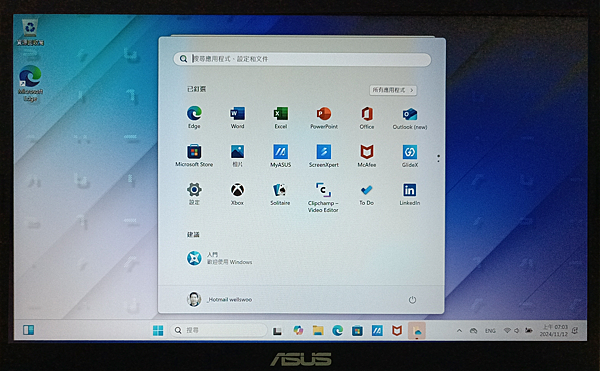Launch GlideX app
Image resolution: width=600 pixels, height=371 pixels.
[x=410, y=155]
